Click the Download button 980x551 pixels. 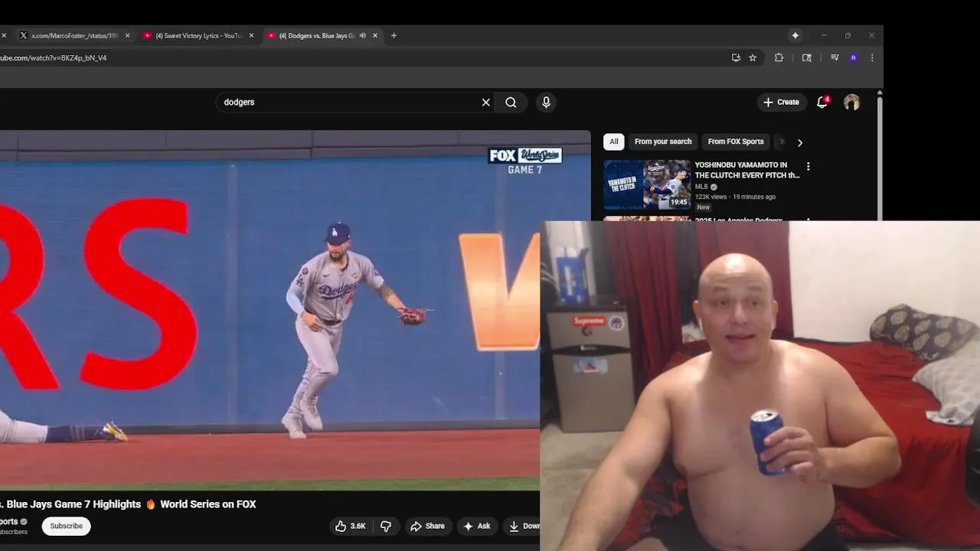coord(524,526)
